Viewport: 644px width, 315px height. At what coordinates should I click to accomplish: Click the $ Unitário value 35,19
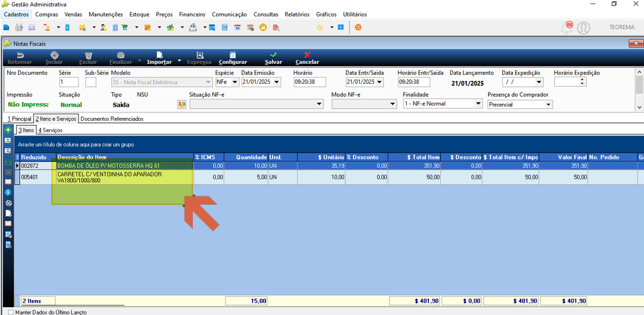coord(322,165)
